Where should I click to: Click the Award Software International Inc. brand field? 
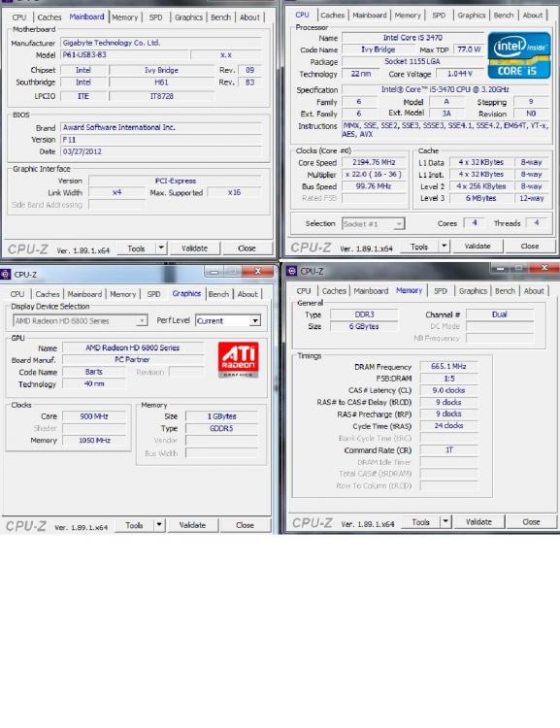pos(161,127)
